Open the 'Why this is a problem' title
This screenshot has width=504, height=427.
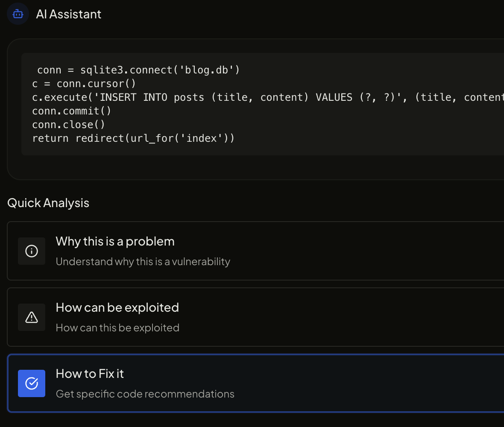pyautogui.click(x=115, y=241)
